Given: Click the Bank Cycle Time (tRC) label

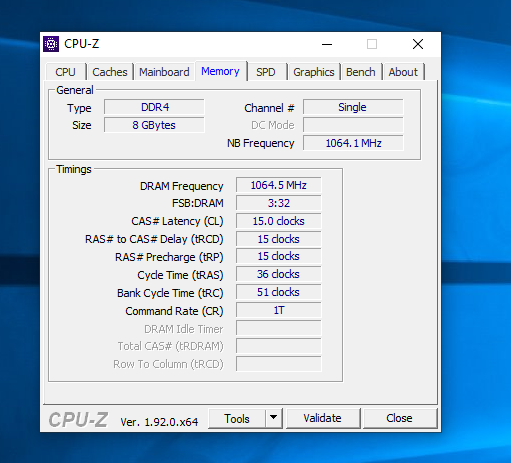Looking at the screenshot, I should coord(170,293).
